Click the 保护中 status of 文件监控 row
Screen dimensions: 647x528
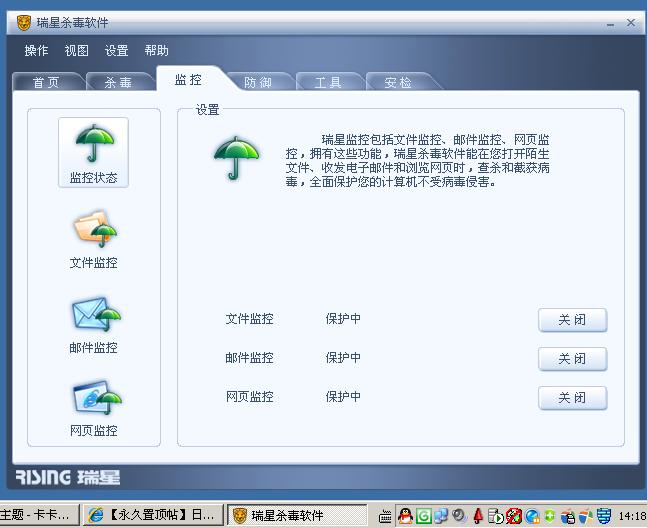[x=343, y=318]
